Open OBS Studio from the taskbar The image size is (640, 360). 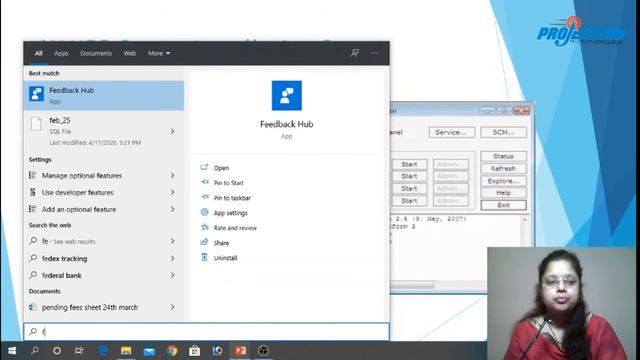tap(263, 351)
